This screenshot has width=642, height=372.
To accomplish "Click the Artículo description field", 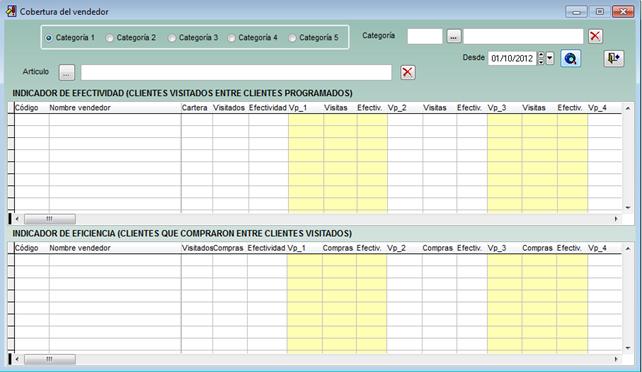I will pos(236,72).
